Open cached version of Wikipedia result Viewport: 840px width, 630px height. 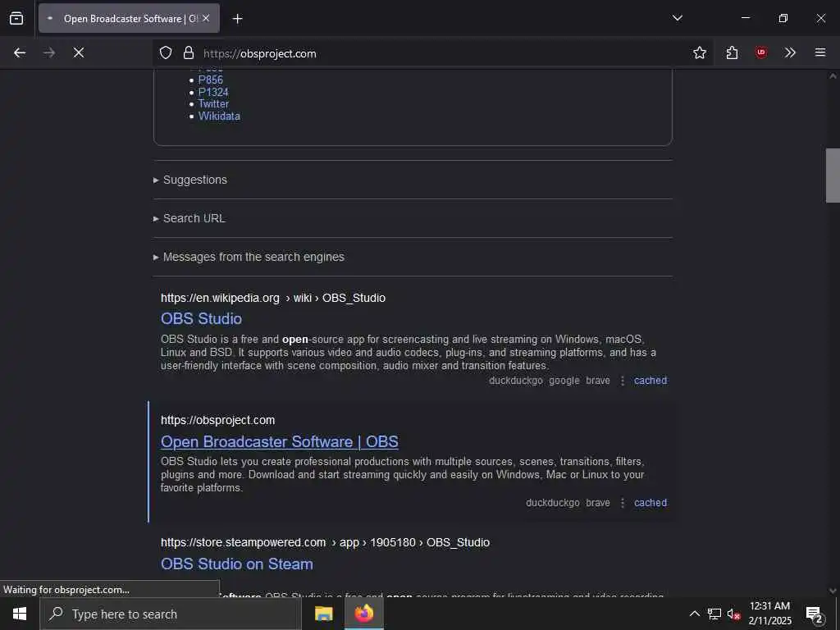(651, 381)
